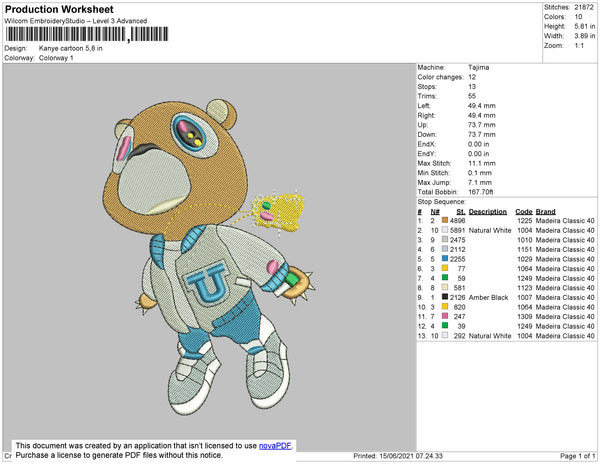Click the St. column header
Viewport: 600px width, 464px height.
click(x=461, y=212)
